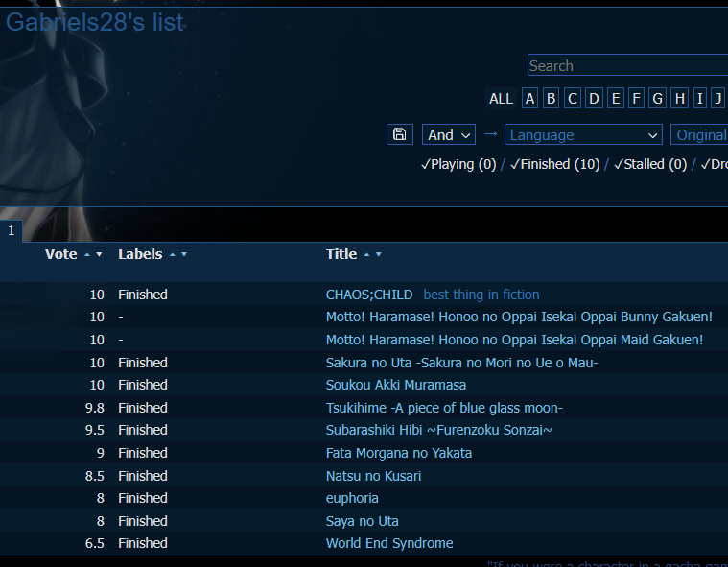Click the Vote column header

[60, 254]
